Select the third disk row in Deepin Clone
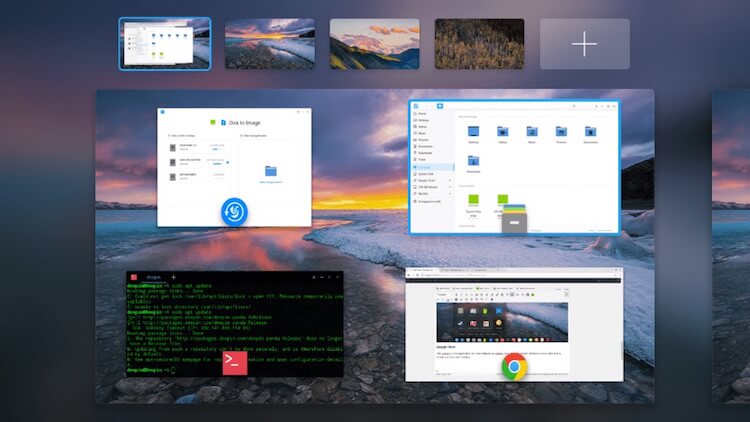 [199, 177]
